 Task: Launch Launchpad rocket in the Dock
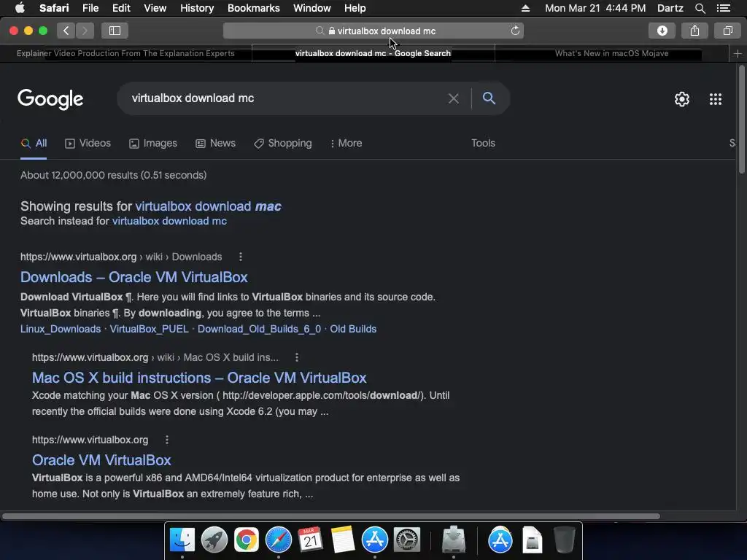pyautogui.click(x=214, y=540)
